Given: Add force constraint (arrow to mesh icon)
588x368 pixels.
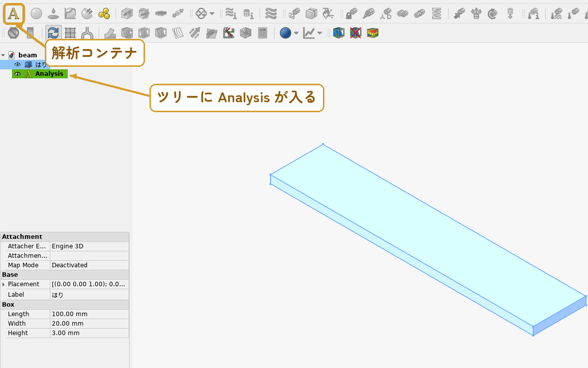Looking at the screenshot, I should (x=459, y=14).
